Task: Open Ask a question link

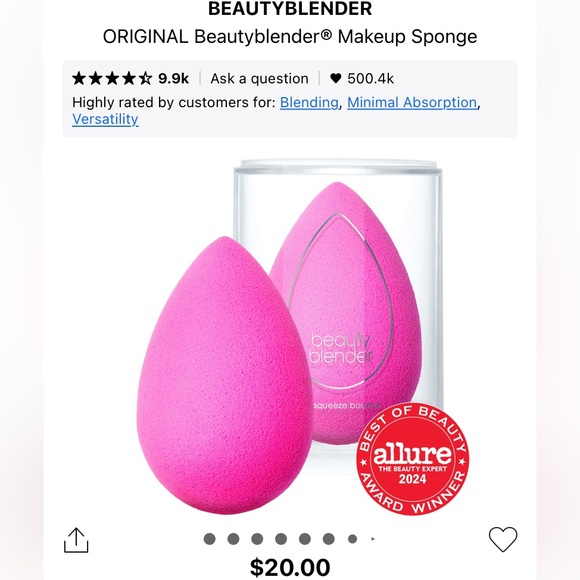Action: pos(259,78)
